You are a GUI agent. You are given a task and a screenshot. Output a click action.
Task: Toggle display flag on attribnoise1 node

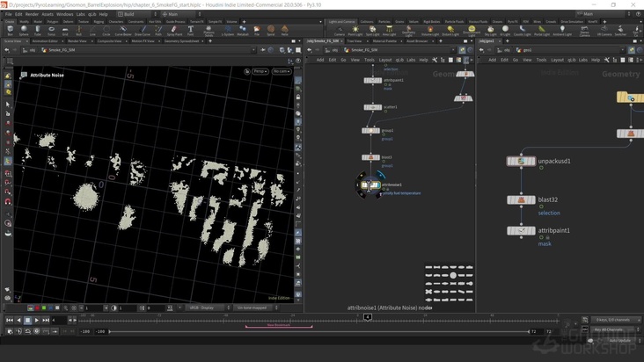(x=377, y=185)
